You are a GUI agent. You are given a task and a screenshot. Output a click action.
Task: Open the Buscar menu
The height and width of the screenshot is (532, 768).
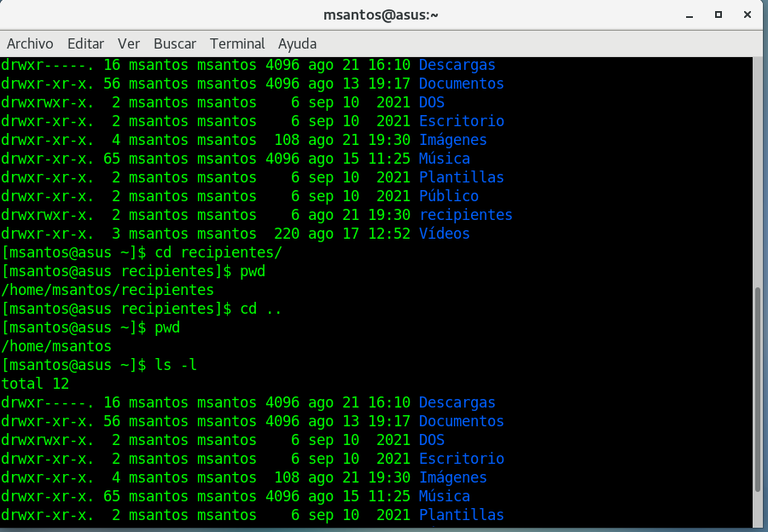tap(175, 43)
